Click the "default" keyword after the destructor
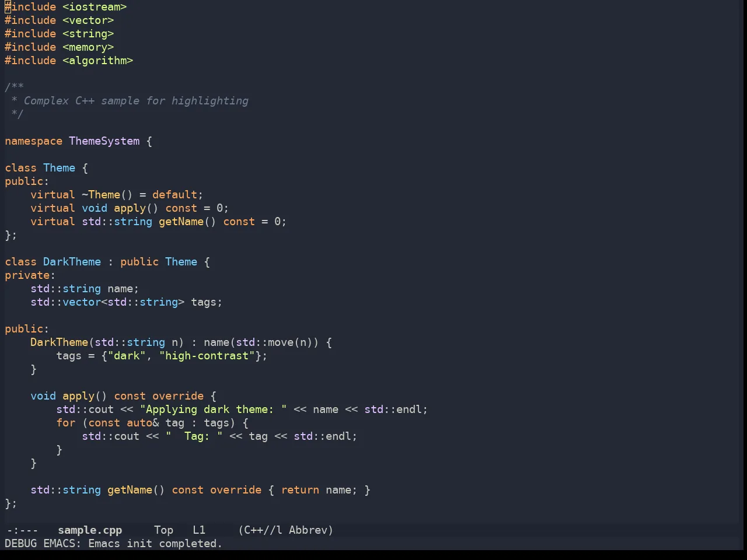 tap(174, 195)
